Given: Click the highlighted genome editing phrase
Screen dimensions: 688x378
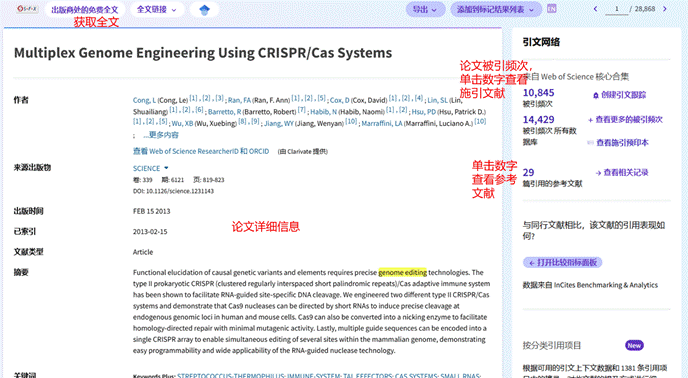Looking at the screenshot, I should click(402, 273).
